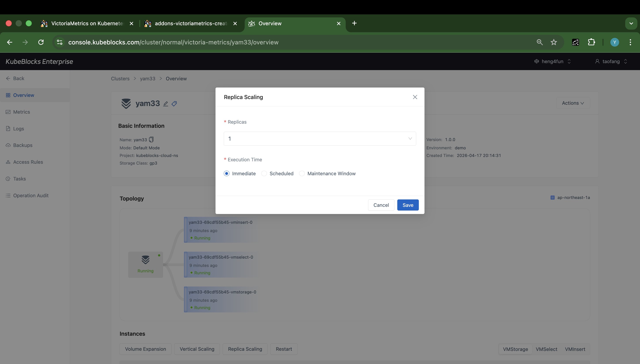
Task: Open Tasks in the sidebar
Action: tap(35, 179)
